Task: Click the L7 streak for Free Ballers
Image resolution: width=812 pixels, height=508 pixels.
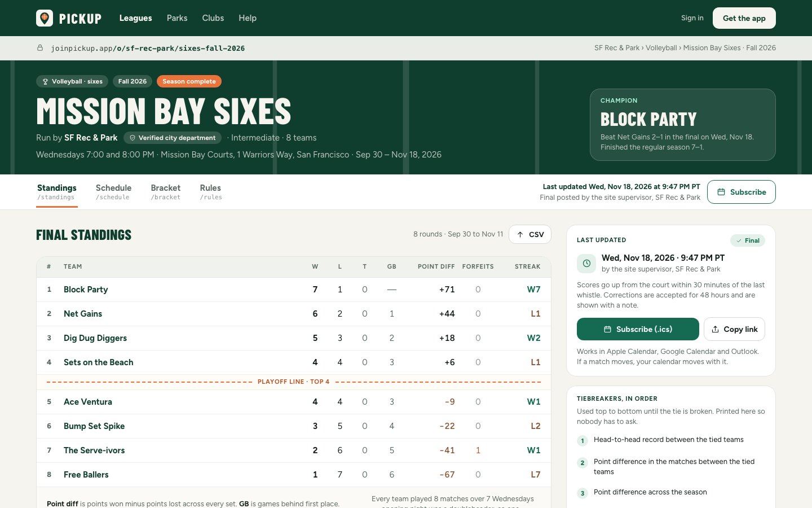Action: [536, 475]
